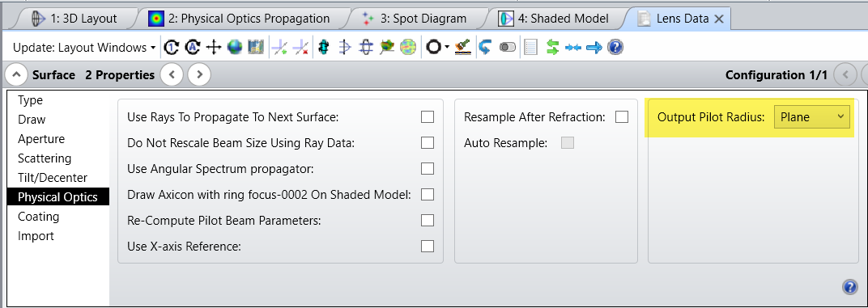
Task: Enable Resample After Refraction checkbox
Action: pos(622,116)
